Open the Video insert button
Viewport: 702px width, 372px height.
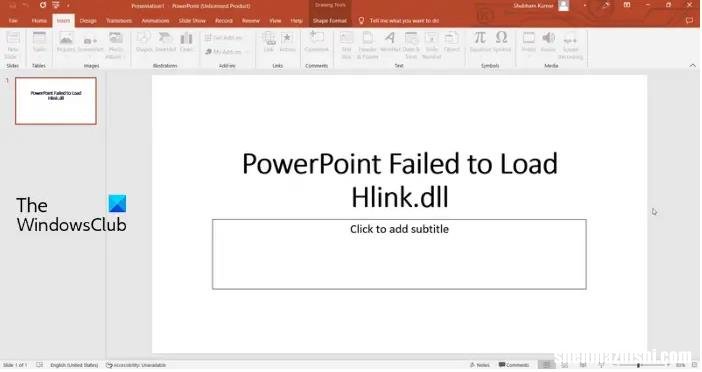pos(529,43)
